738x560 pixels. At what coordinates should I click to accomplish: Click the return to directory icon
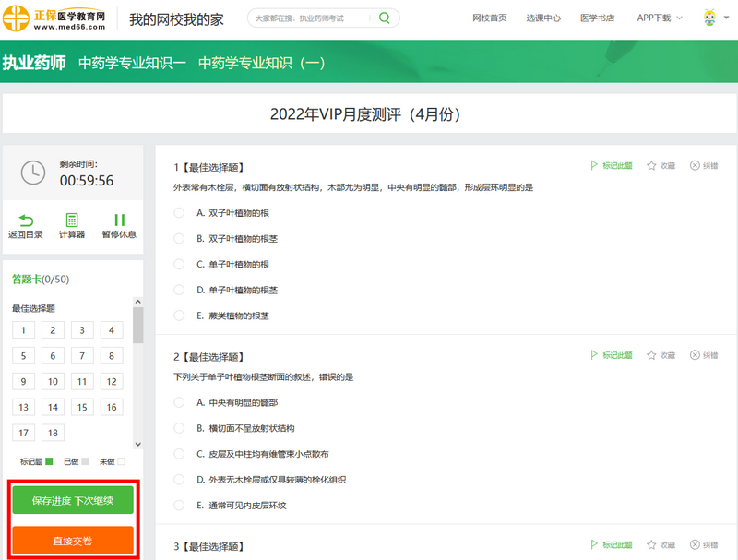[26, 220]
